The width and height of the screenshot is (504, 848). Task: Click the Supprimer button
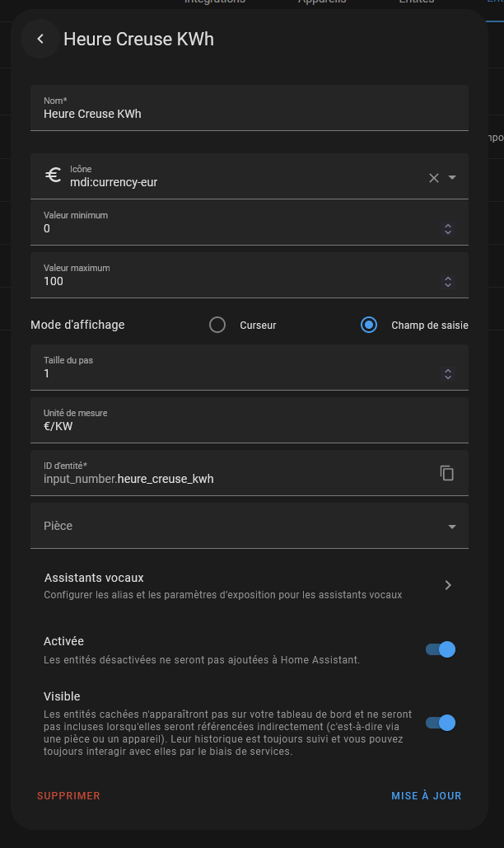(x=68, y=796)
